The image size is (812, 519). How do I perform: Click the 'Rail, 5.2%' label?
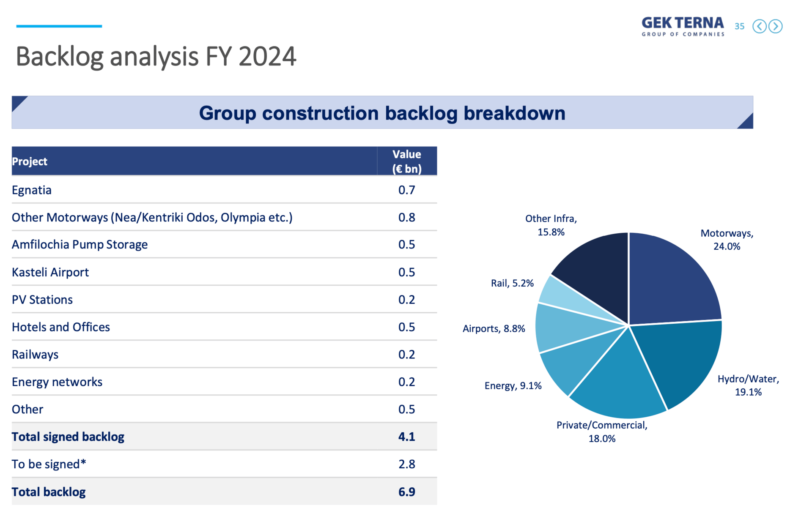tap(512, 283)
